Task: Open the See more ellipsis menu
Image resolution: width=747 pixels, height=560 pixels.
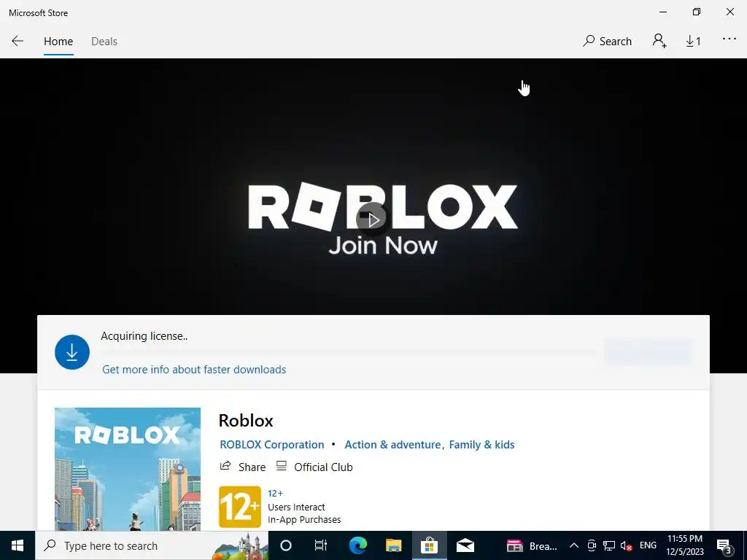Action: click(x=729, y=39)
